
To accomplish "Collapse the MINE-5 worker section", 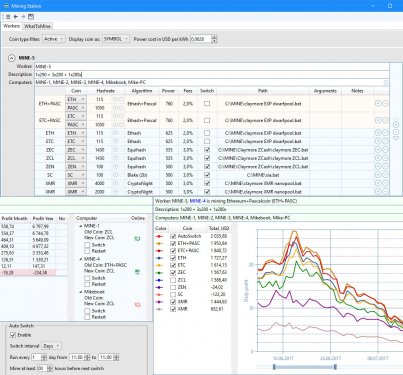I will click(11, 58).
